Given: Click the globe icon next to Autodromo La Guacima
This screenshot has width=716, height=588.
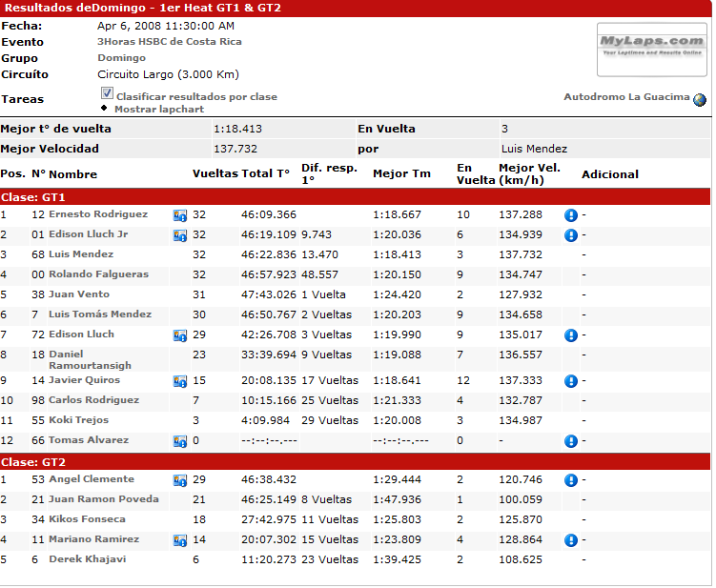Looking at the screenshot, I should click(x=700, y=99).
